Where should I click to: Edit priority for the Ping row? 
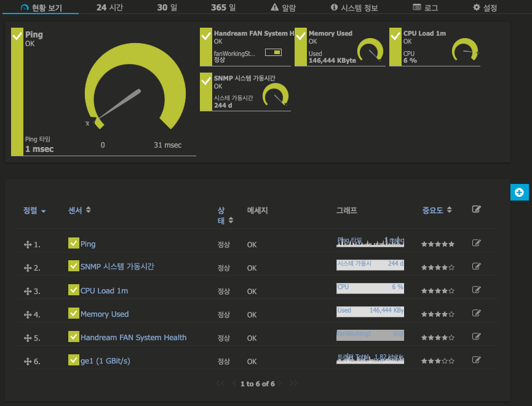tap(477, 243)
